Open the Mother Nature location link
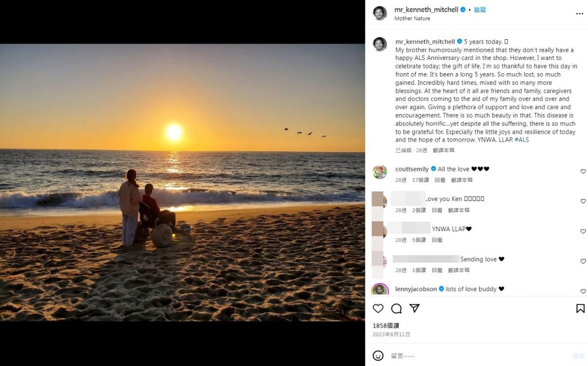The height and width of the screenshot is (366, 588). pos(412,19)
